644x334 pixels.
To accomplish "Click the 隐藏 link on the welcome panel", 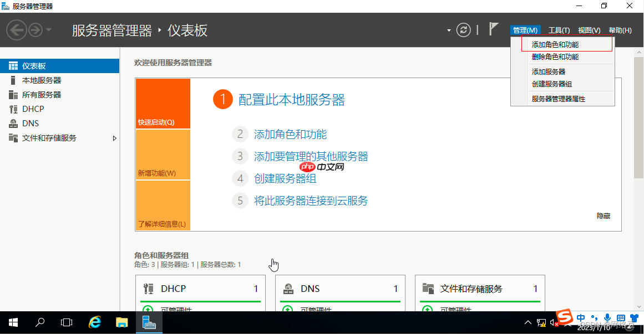I will [x=604, y=215].
